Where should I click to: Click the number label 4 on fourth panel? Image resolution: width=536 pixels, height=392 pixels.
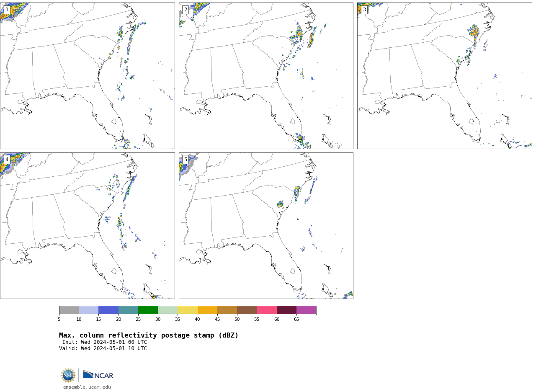pos(7,160)
